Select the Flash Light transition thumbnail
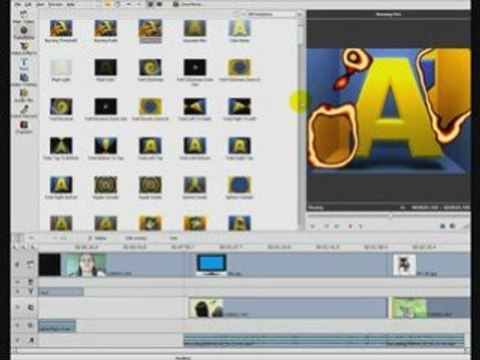The width and height of the screenshot is (480, 360). [61, 67]
